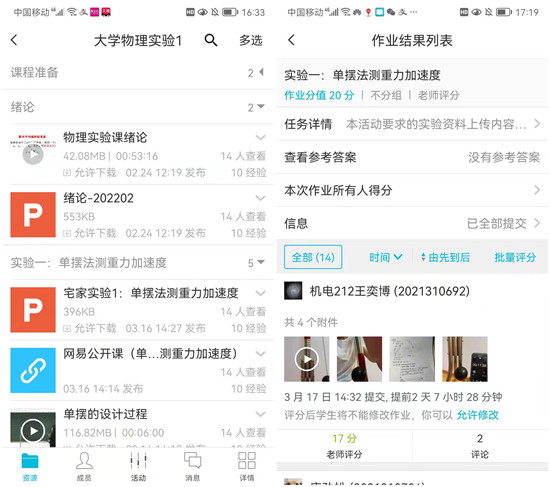Click the 批量评分 batch grading button

coord(515,257)
